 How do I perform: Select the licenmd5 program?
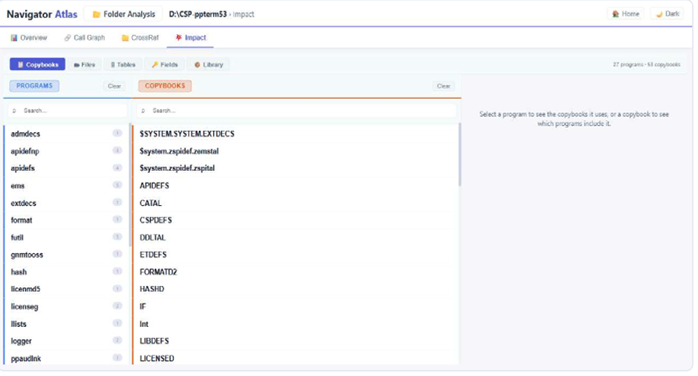pyautogui.click(x=67, y=289)
